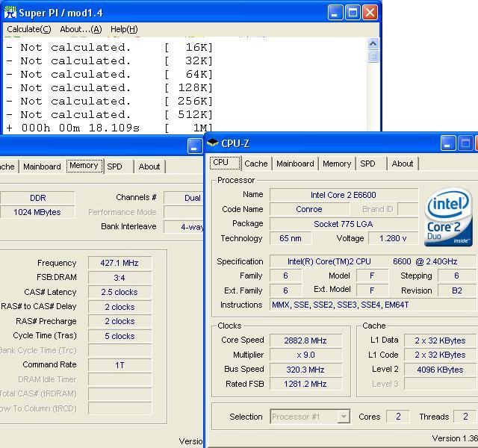Click the Super PI scrollbar thumb

click(373, 57)
